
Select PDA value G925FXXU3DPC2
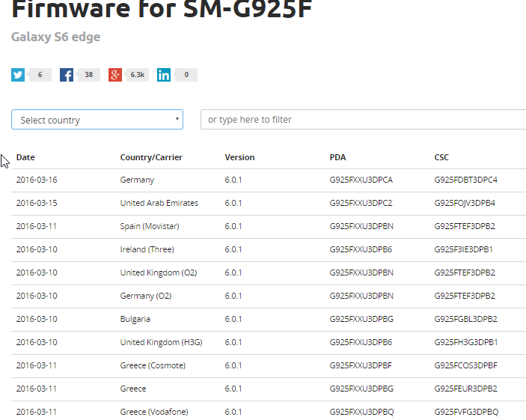pyautogui.click(x=361, y=203)
